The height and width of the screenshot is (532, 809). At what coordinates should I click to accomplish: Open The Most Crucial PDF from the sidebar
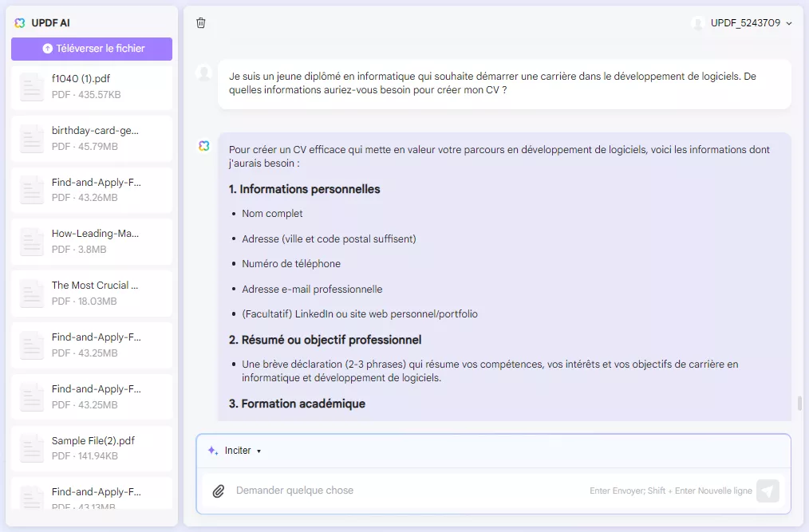(x=91, y=294)
